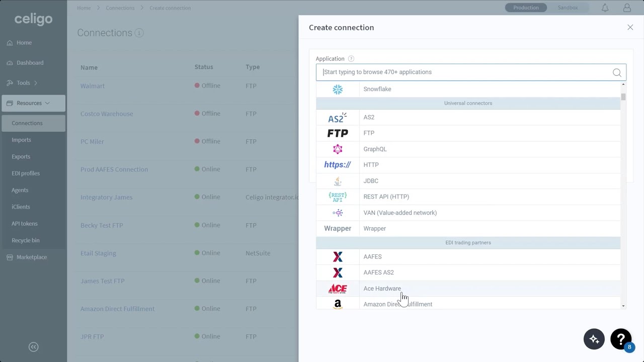The height and width of the screenshot is (362, 644).
Task: Expand the Tools menu
Action: click(x=23, y=83)
